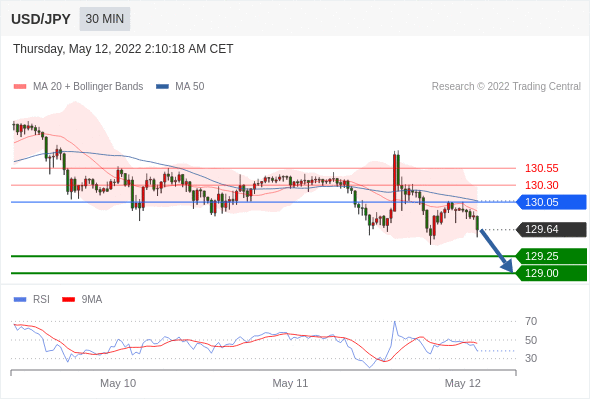Click the blue downward trend arrow
Image resolution: width=590 pixels, height=400 pixels.
(496, 251)
